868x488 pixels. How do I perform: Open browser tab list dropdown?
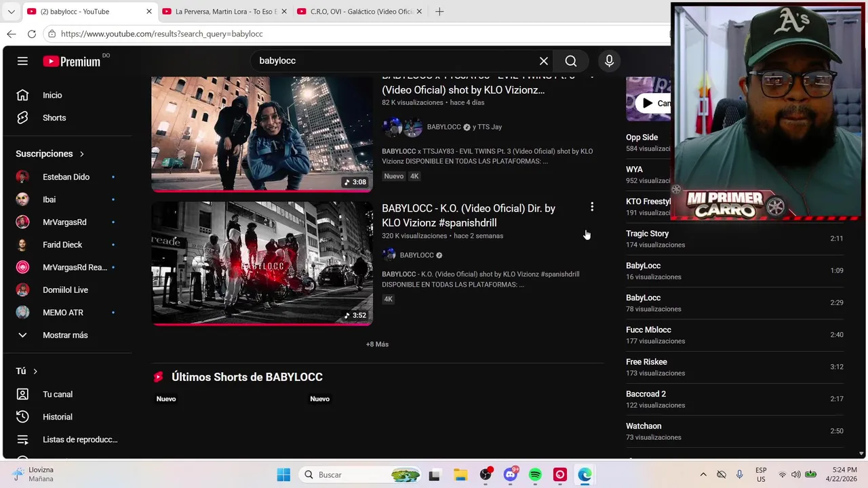coord(11,12)
